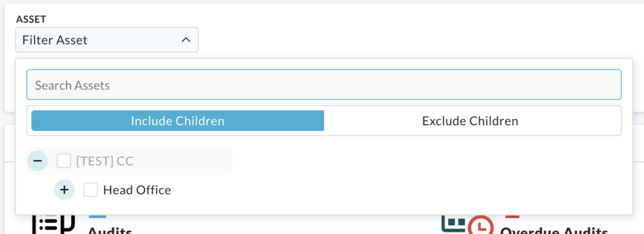Image resolution: width=644 pixels, height=234 pixels.
Task: Switch to Exclude Children
Action: click(470, 121)
